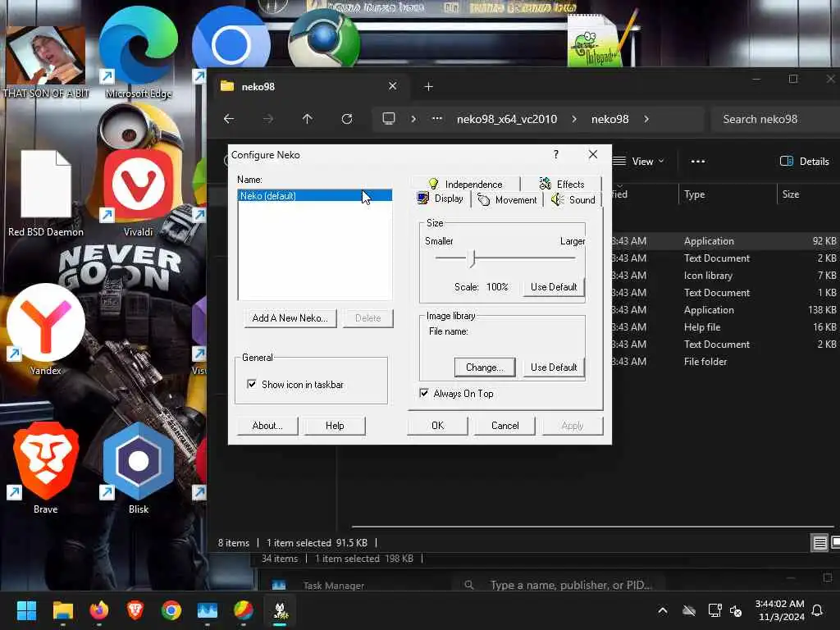Click the Search neko98 field
Viewport: 840px width, 630px height.
point(775,119)
